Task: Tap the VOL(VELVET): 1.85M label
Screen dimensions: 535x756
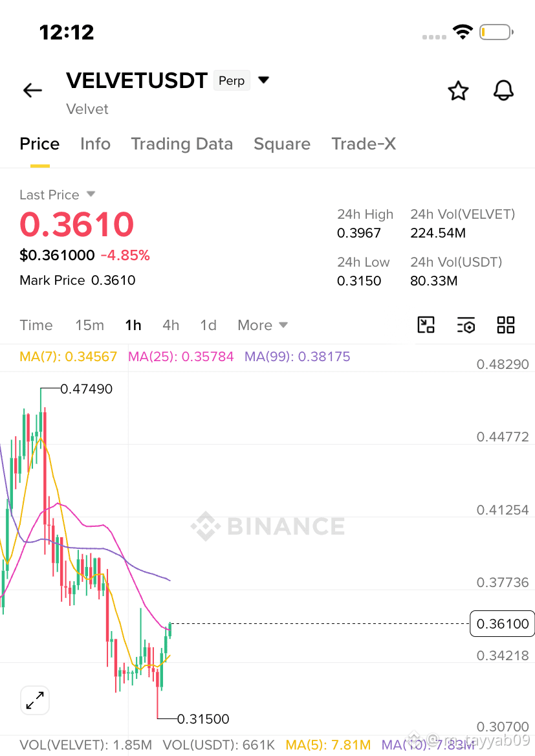Action: (86, 745)
